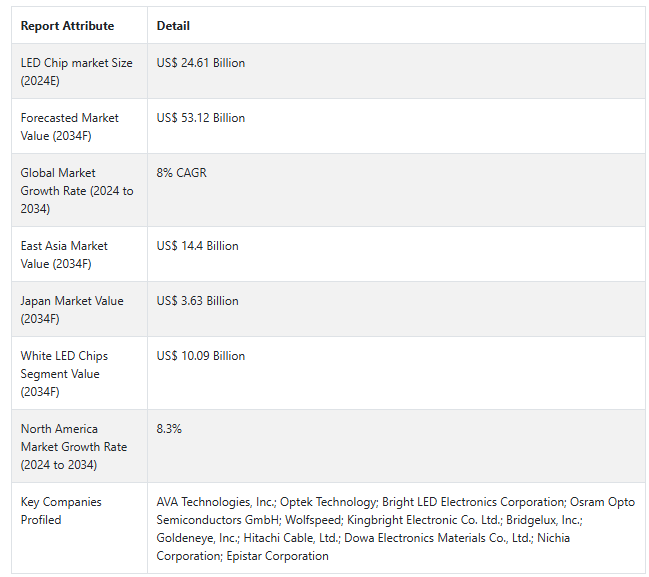
Task: Click Wolfspeed in the companies list
Action: tap(314, 520)
